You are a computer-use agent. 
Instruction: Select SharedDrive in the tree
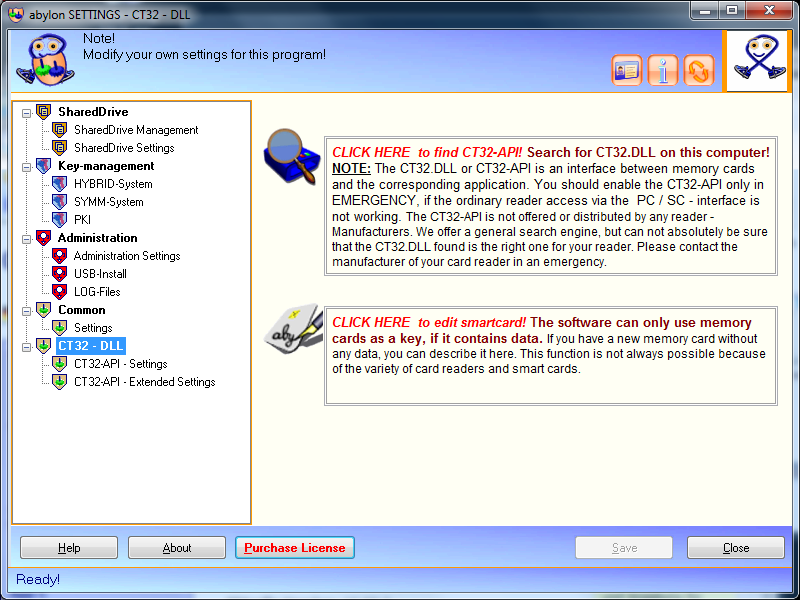pyautogui.click(x=93, y=112)
